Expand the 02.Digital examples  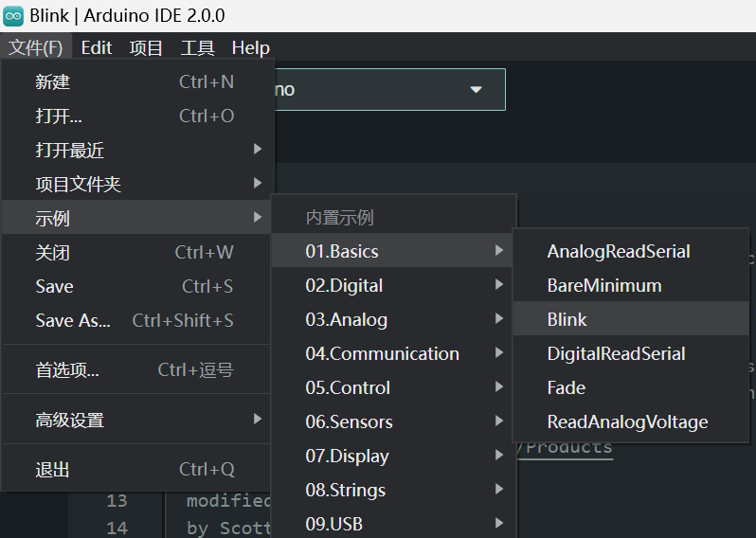point(392,285)
